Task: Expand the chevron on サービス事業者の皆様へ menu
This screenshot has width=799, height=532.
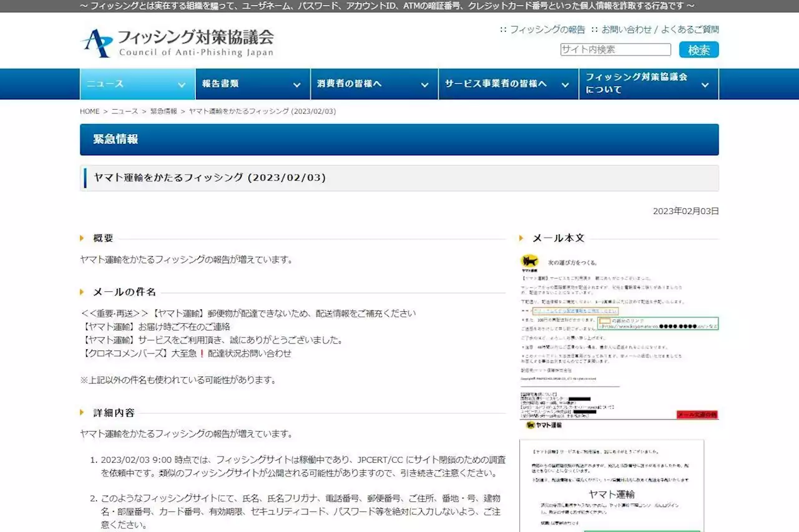Action: click(565, 85)
